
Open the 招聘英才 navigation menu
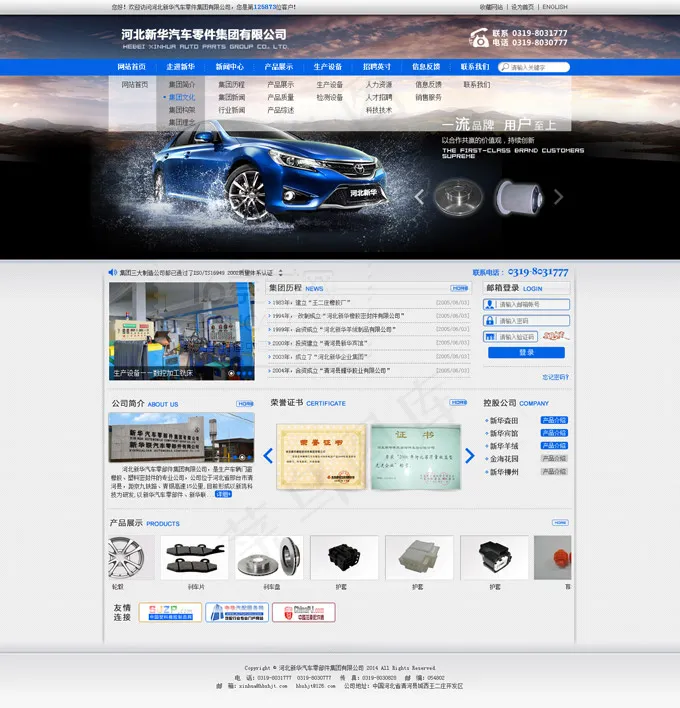377,67
